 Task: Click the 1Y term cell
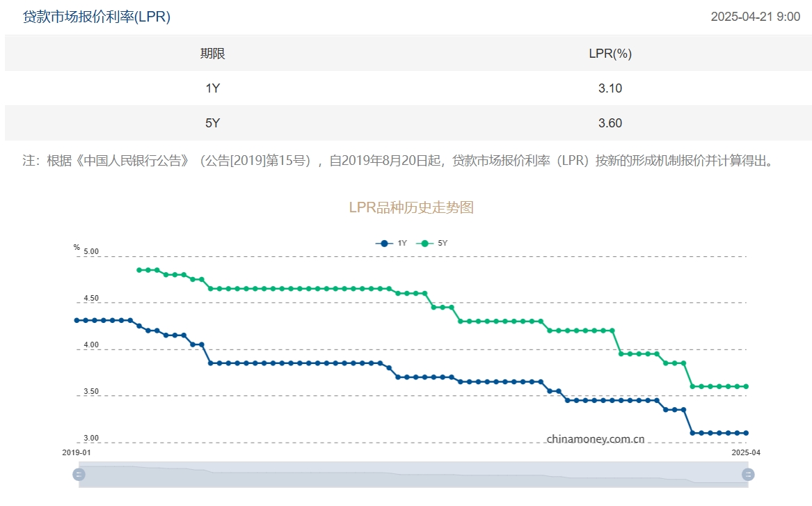pos(212,88)
